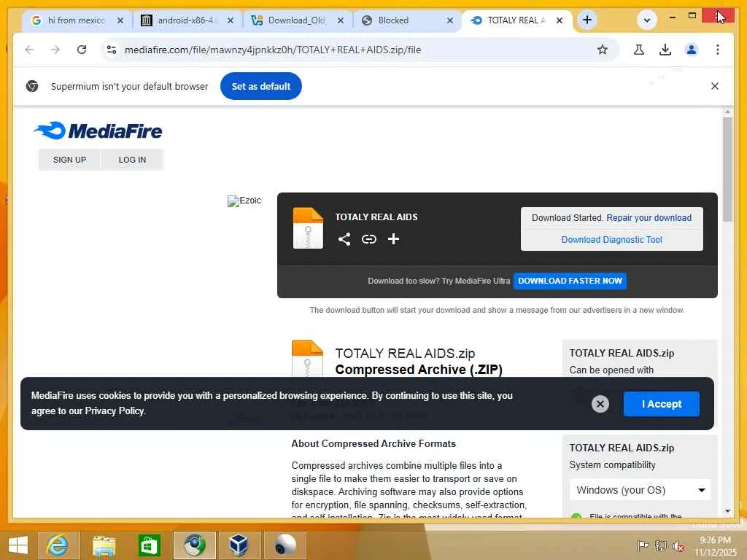Expand the tab search dropdown

pyautogui.click(x=647, y=20)
